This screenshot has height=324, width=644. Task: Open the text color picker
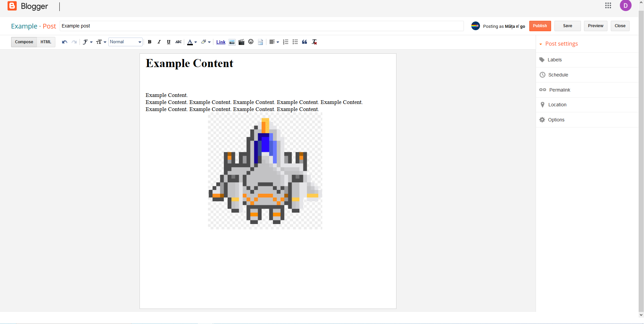pyautogui.click(x=192, y=42)
